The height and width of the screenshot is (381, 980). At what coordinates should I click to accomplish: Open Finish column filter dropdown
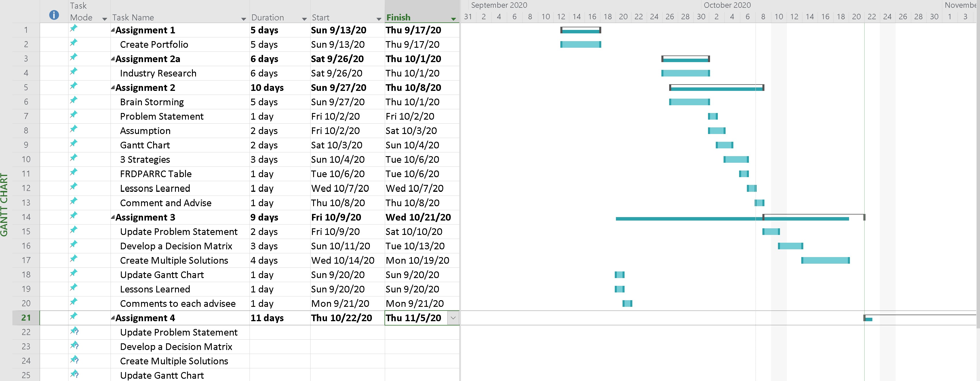(453, 19)
